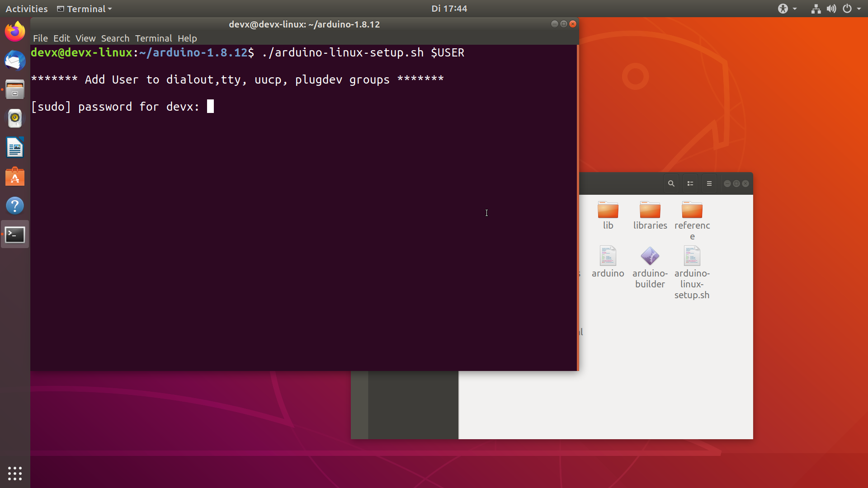Select the libraries folder
Image resolution: width=868 pixels, height=488 pixels.
(x=650, y=216)
